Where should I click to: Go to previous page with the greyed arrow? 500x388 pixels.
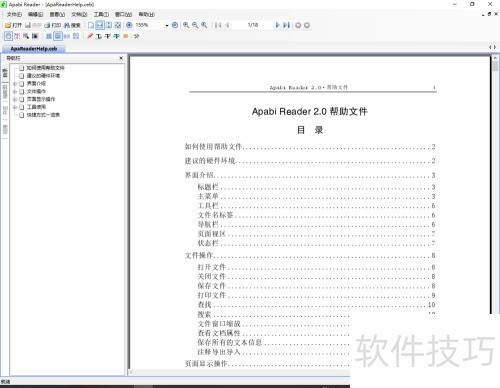point(227,25)
